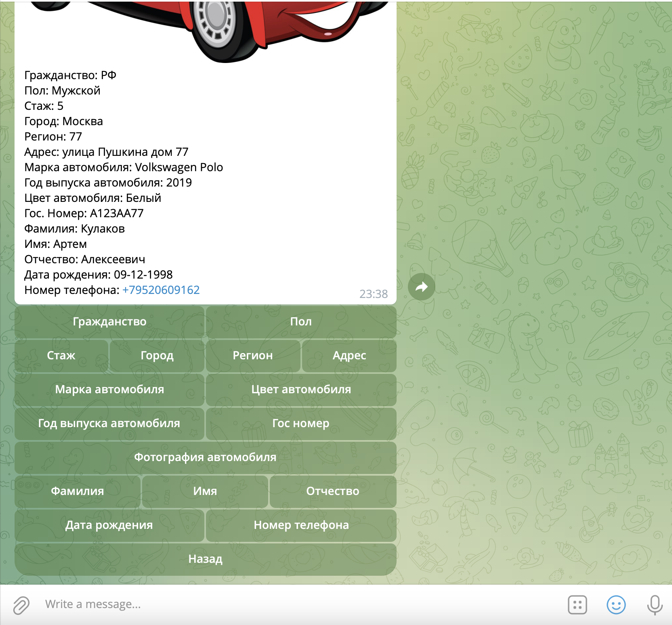The image size is (672, 625).
Task: Click the paperclip attach file icon
Action: [x=21, y=605]
